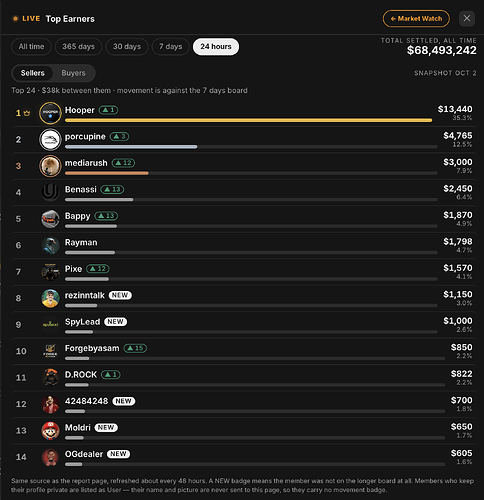Switch to the Buyers view
484x500 pixels.
pos(73,73)
